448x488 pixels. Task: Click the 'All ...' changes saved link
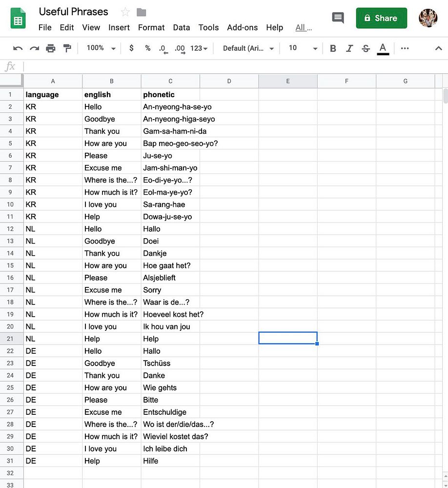304,27
